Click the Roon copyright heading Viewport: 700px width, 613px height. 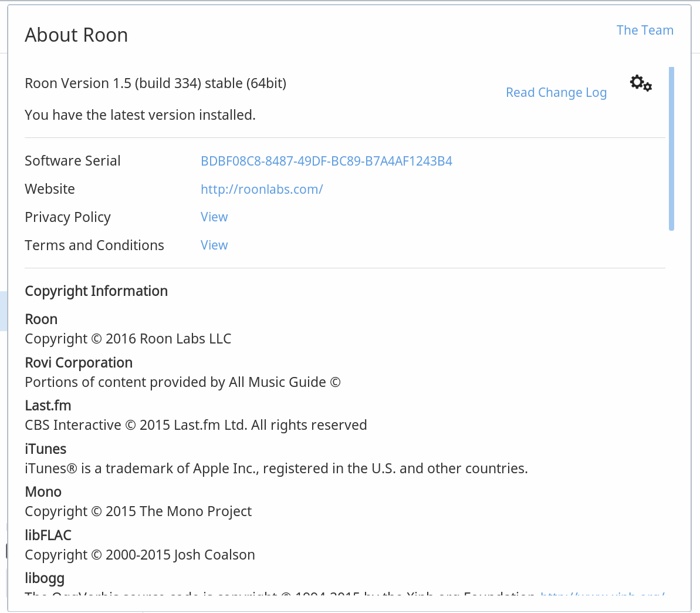coord(41,319)
